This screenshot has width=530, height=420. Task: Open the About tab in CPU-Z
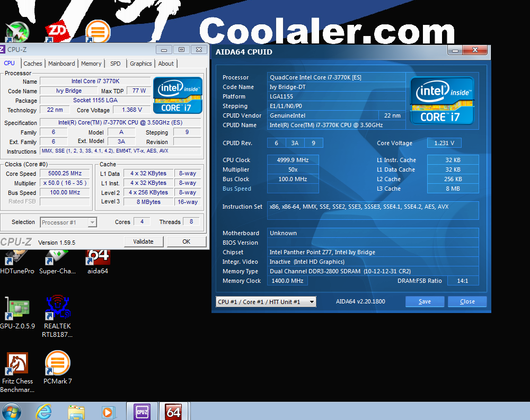coord(166,64)
